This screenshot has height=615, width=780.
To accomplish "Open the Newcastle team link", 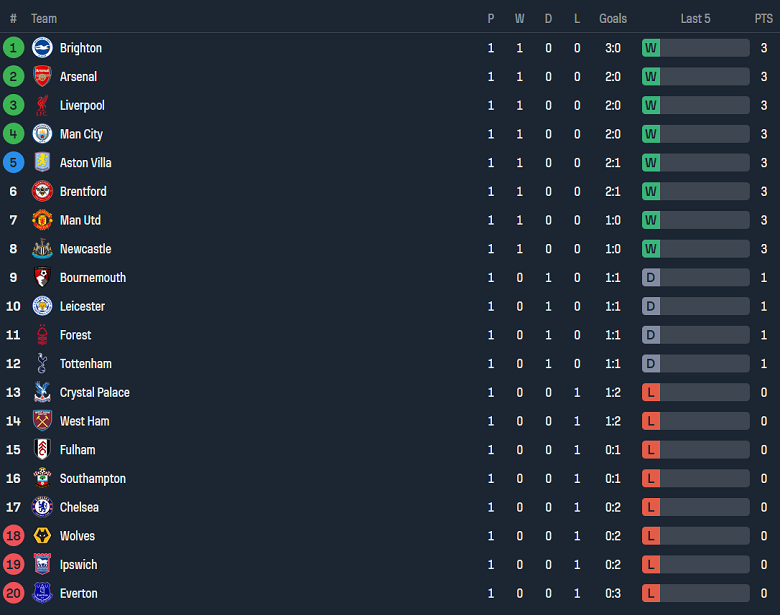I will click(85, 249).
